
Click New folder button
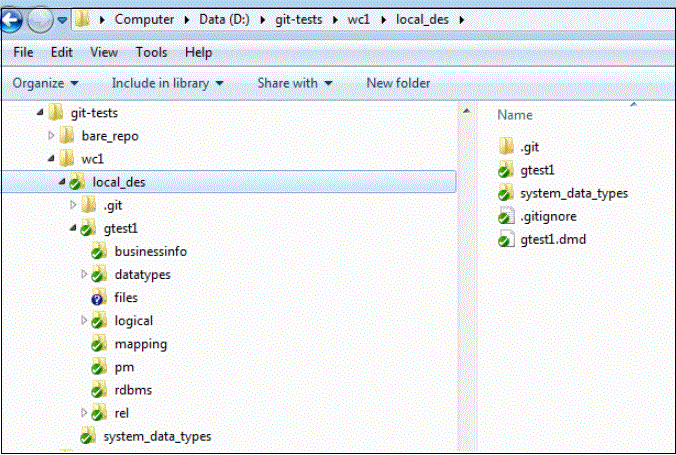[x=398, y=83]
